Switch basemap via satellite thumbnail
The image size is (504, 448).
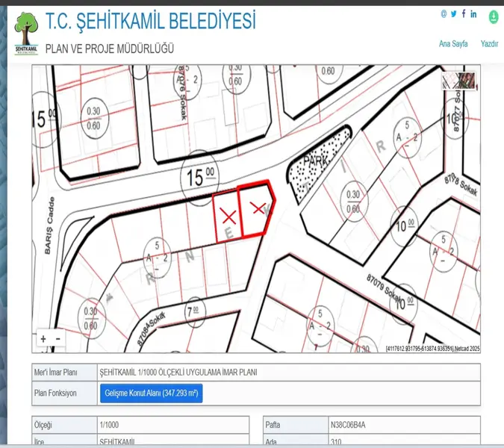click(458, 81)
